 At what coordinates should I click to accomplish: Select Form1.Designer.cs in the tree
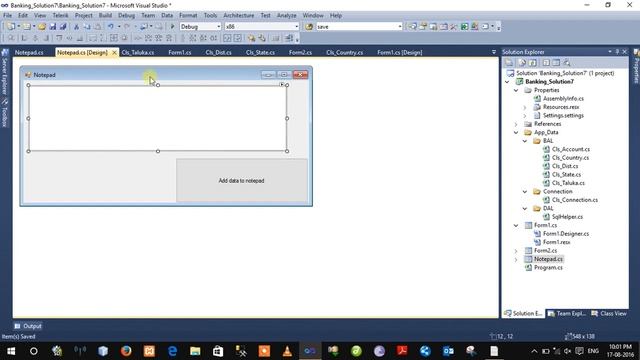pos(566,234)
